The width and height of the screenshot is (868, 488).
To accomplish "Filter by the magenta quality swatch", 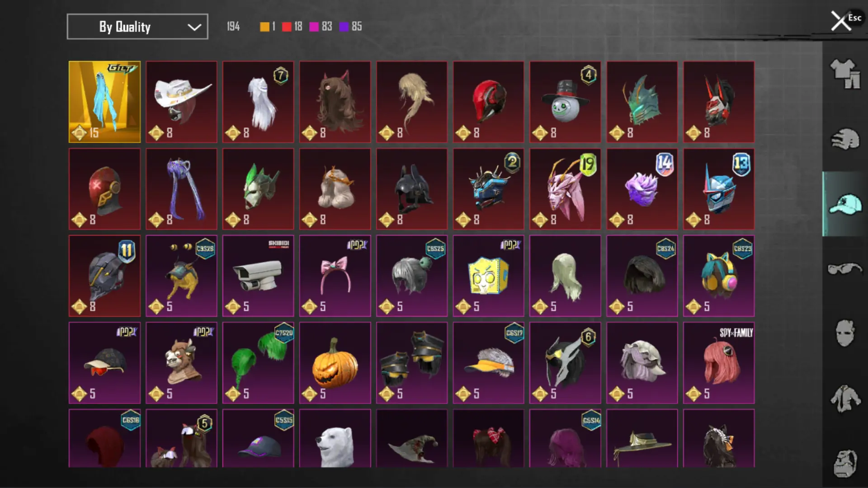I will [x=314, y=27].
